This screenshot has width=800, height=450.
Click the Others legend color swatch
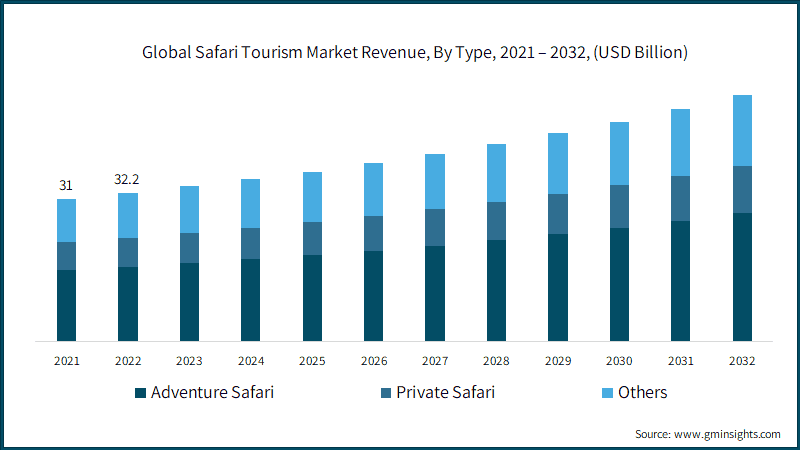[607, 393]
